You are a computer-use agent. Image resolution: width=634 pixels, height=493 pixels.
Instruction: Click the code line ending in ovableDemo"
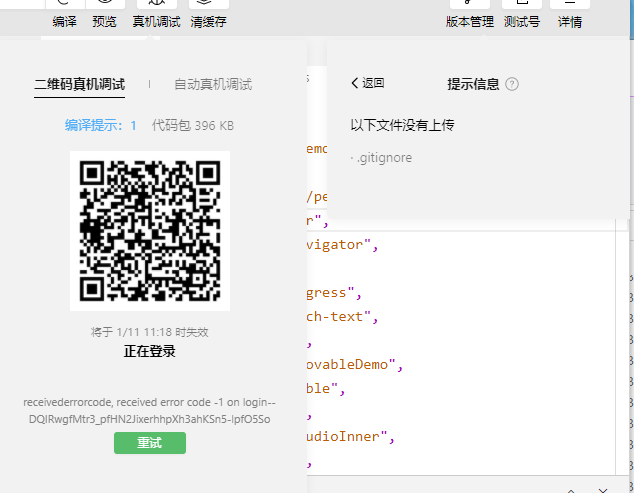(x=355, y=365)
